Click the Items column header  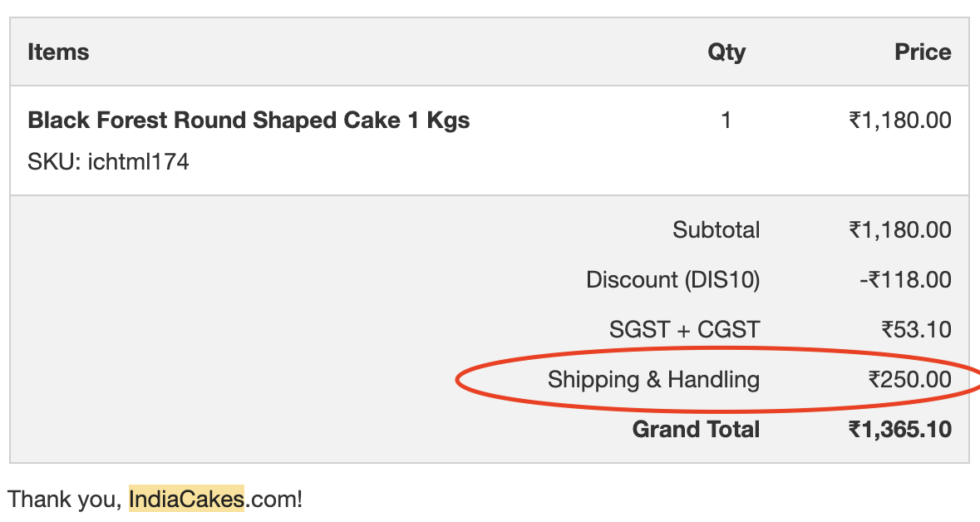point(58,52)
